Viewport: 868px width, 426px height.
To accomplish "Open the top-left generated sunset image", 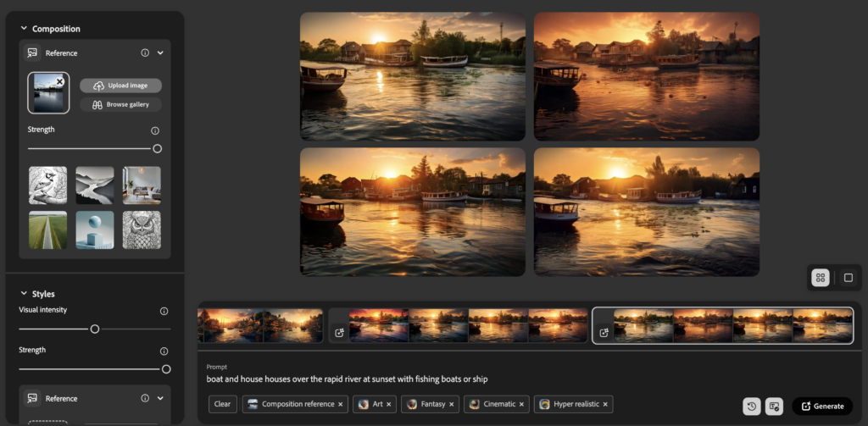I will click(413, 76).
